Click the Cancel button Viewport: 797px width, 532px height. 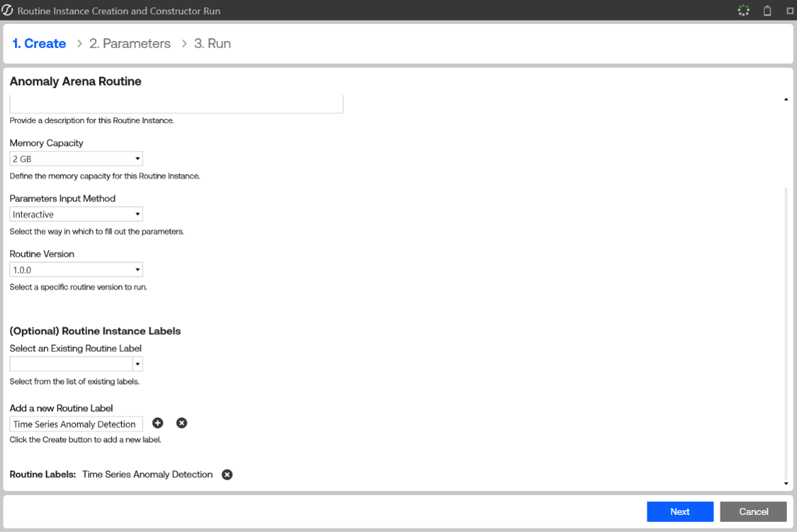pos(753,512)
